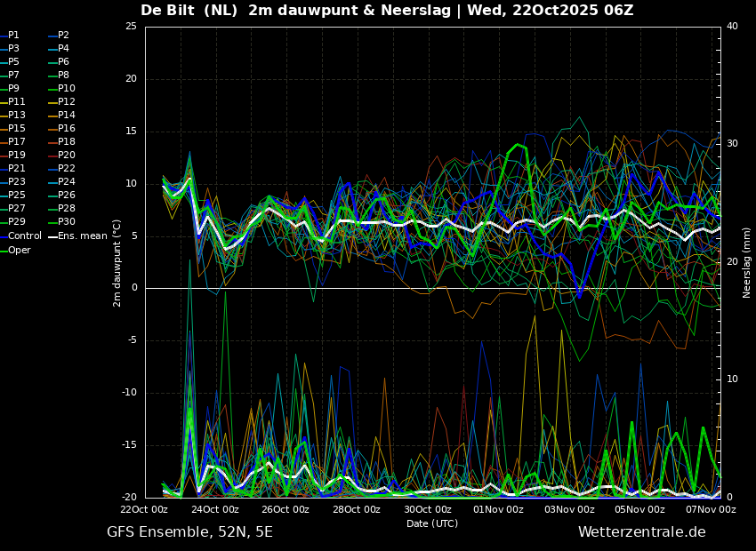Click the GFS Ensemble, 52N, 5E caption
The height and width of the screenshot is (551, 756).
(x=189, y=531)
